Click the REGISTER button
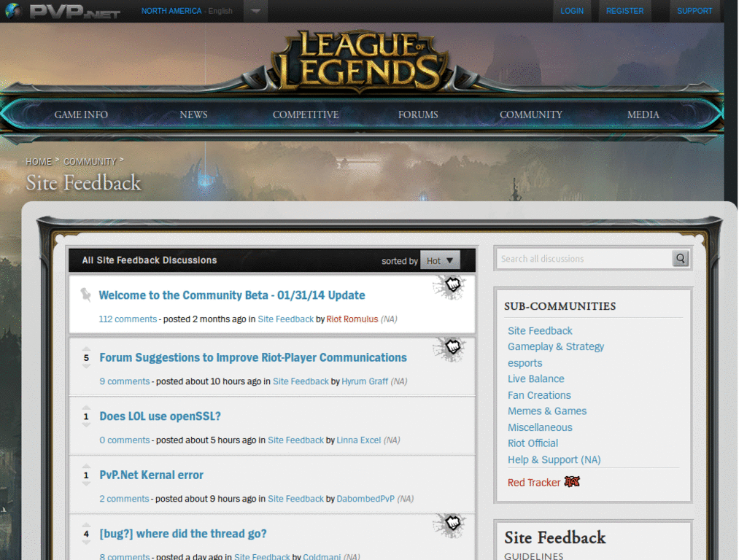The height and width of the screenshot is (560, 747). click(x=624, y=11)
